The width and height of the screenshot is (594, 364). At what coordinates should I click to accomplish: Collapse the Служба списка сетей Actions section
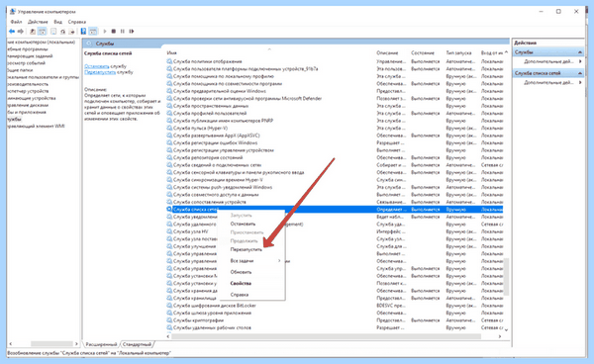coord(580,73)
